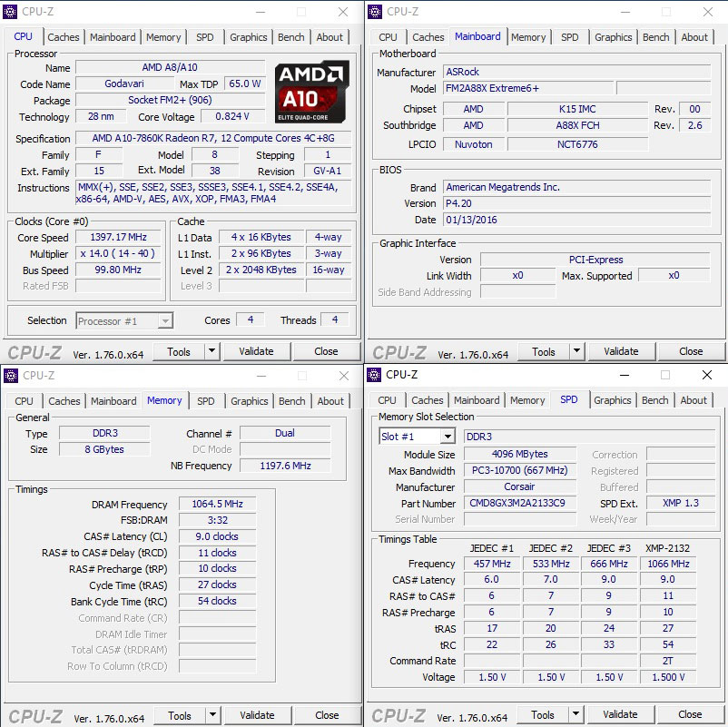The width and height of the screenshot is (728, 727).
Task: Click the Tools button in the Memory window
Action: (180, 716)
